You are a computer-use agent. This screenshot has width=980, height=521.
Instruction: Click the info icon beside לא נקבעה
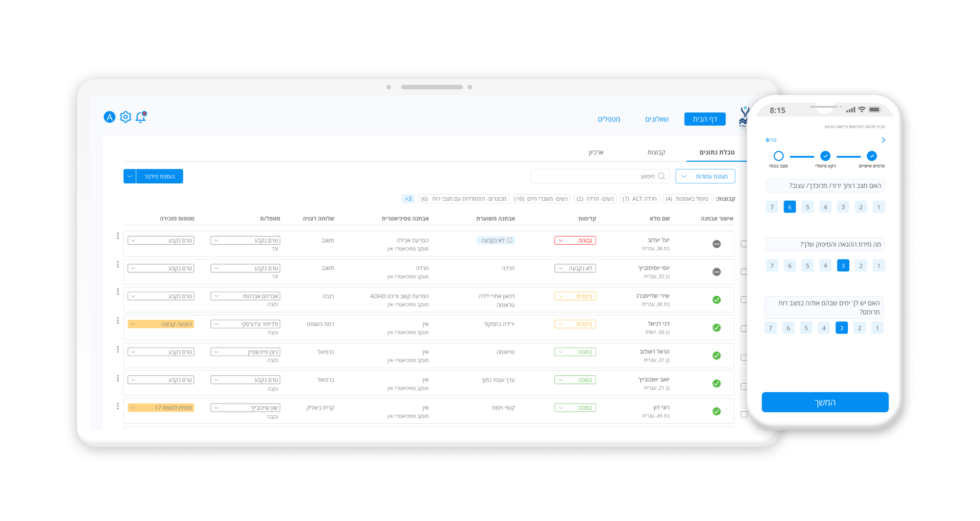(510, 240)
